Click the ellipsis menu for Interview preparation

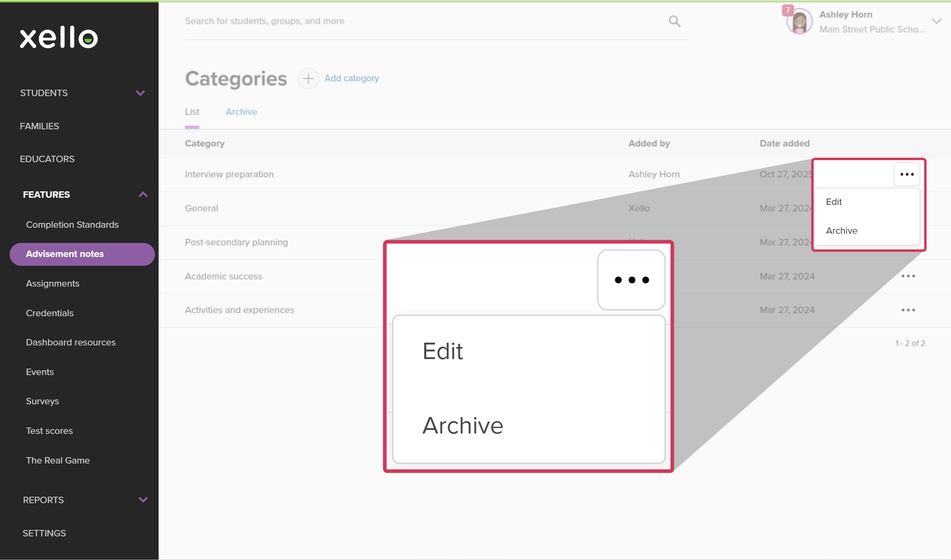[907, 174]
